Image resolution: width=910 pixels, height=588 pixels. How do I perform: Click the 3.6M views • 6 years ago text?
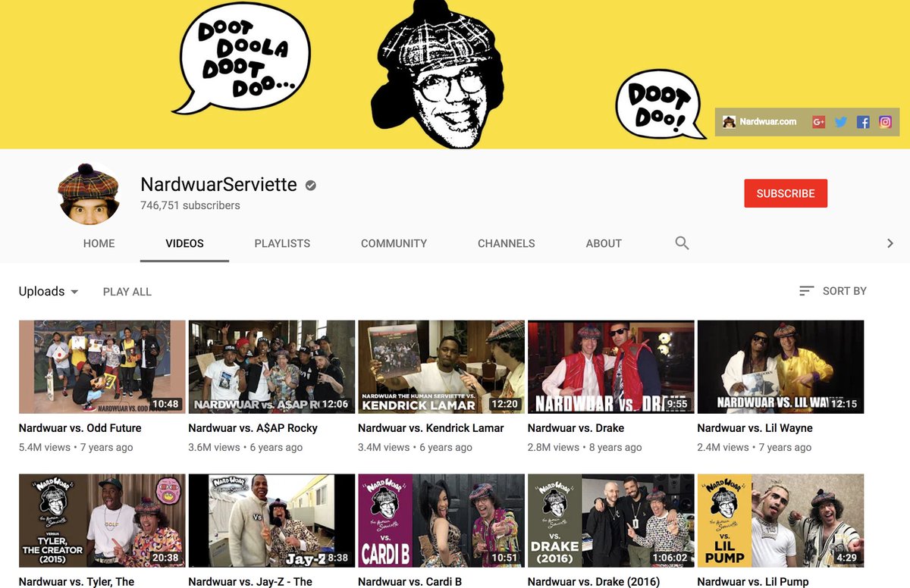pyautogui.click(x=246, y=448)
